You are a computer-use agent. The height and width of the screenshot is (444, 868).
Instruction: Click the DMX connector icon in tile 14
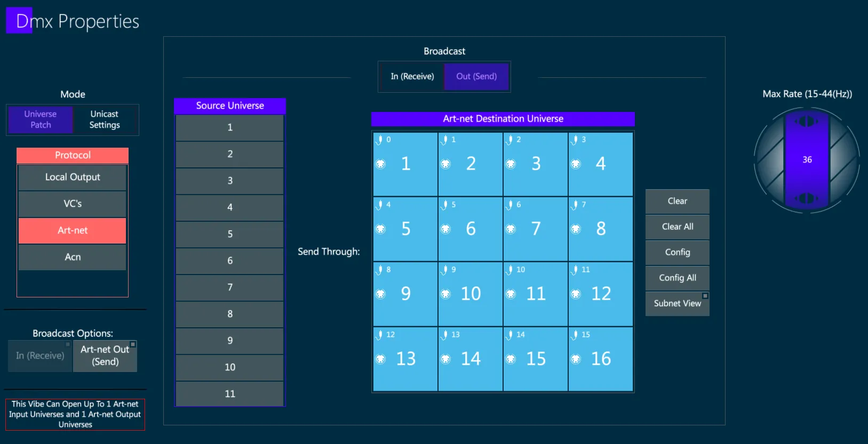click(445, 359)
